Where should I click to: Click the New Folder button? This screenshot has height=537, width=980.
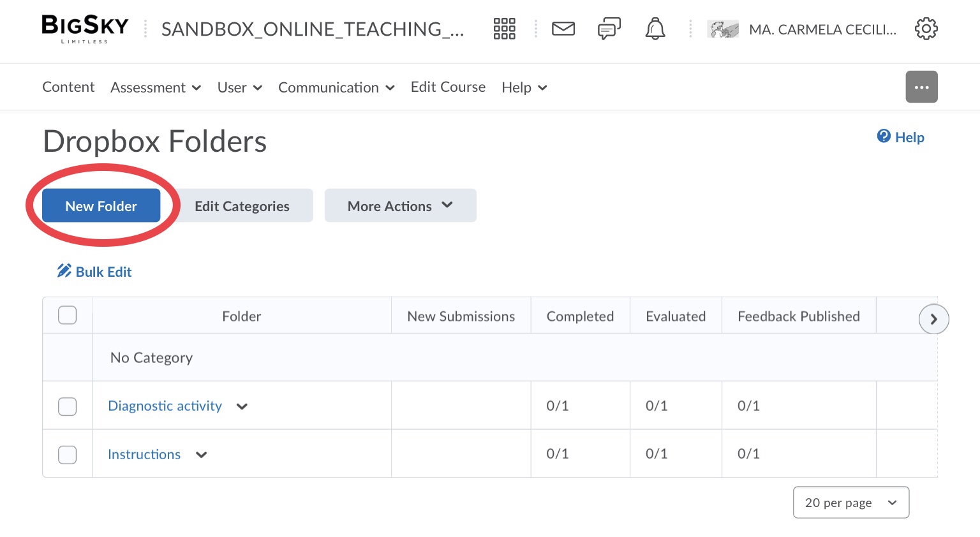101,205
